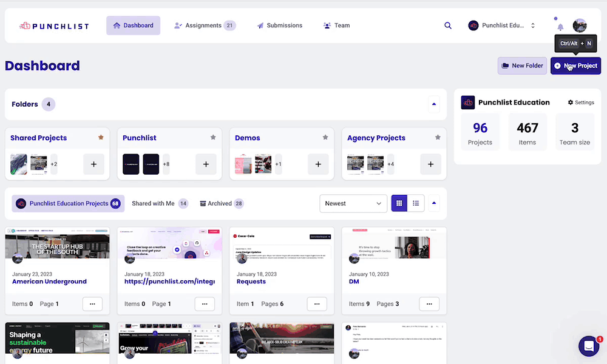Open the search magnifier icon
Screen dimensions: 607x364
[x=448, y=25]
